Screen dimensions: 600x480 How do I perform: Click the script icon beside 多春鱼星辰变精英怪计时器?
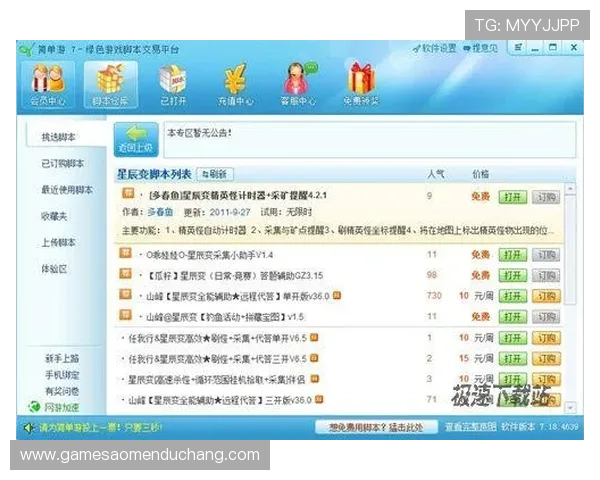click(128, 194)
